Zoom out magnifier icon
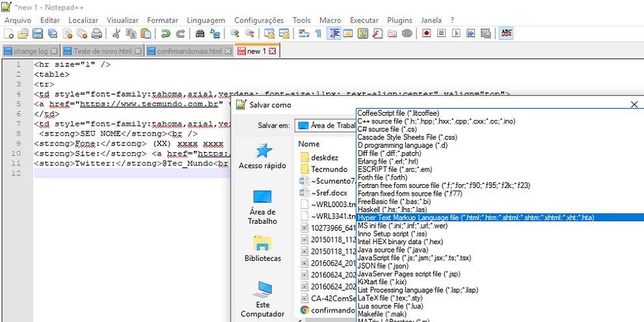Screen dimensions: 644x322 pyautogui.click(x=249, y=34)
